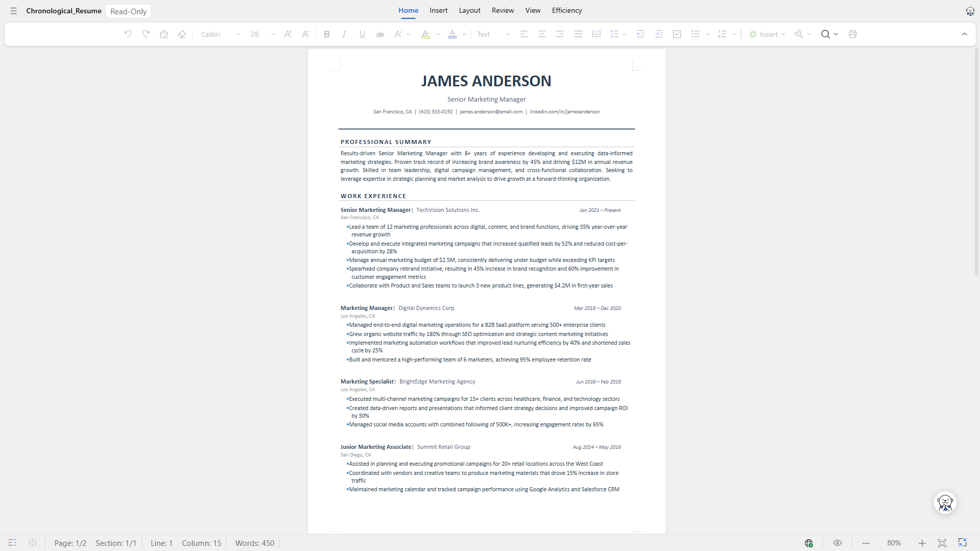Image resolution: width=980 pixels, height=551 pixels.
Task: Click the Read-Only badge
Action: 128,11
